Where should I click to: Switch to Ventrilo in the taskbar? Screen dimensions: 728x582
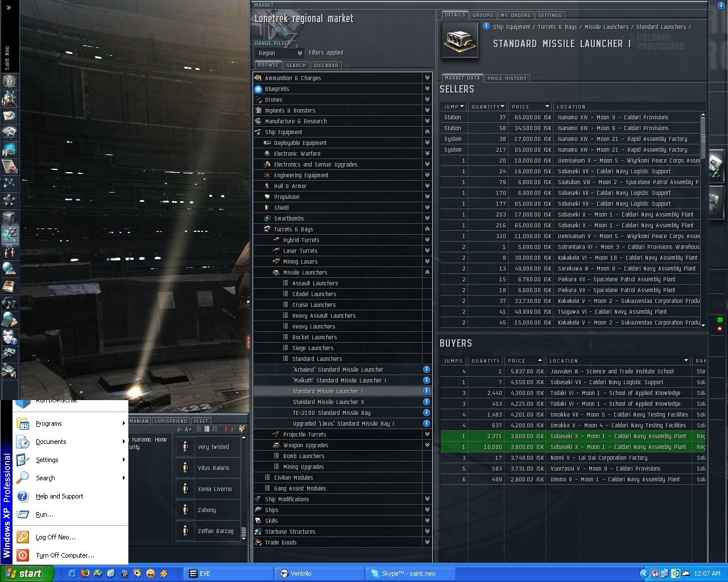coord(320,573)
